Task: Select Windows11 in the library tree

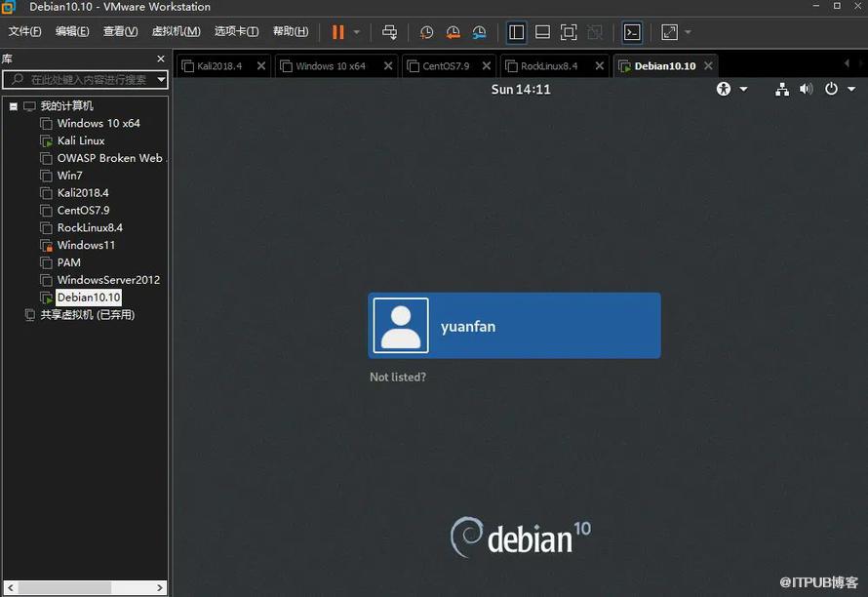Action: click(86, 245)
